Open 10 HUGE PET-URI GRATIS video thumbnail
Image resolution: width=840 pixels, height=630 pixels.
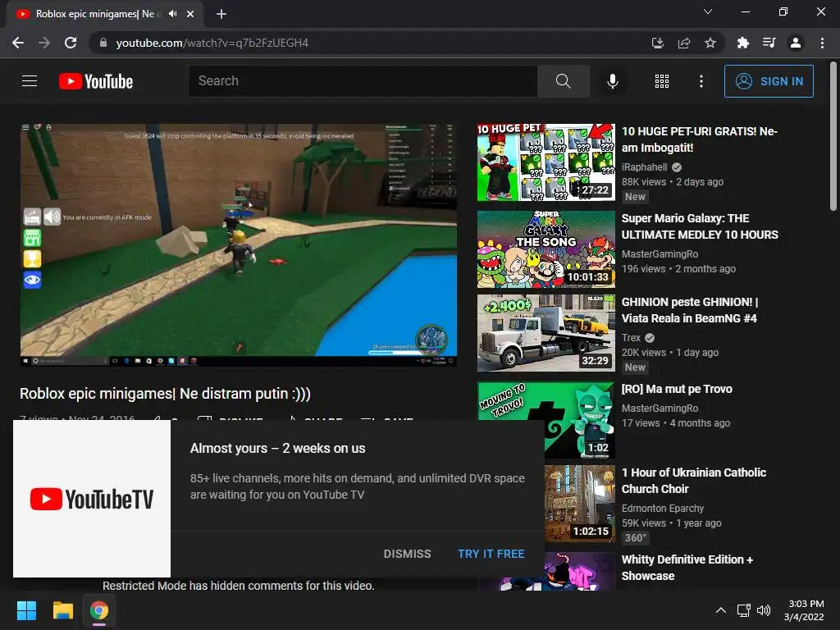546,162
